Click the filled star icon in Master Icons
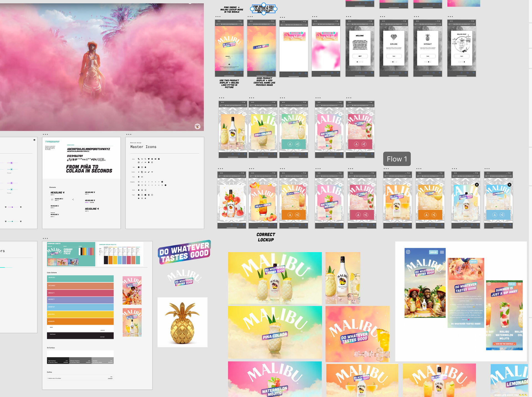Screen dimensions: 532x397 point(139,198)
